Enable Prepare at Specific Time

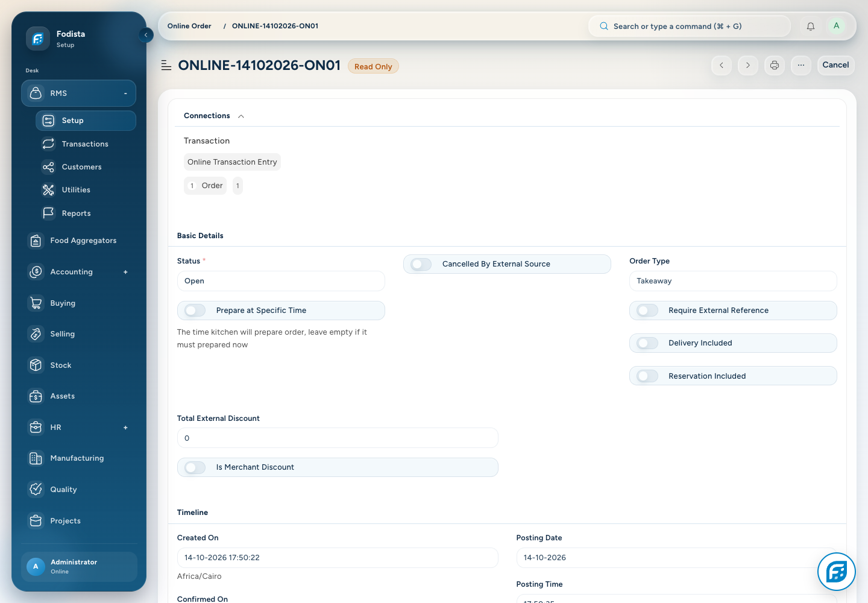[x=195, y=311]
